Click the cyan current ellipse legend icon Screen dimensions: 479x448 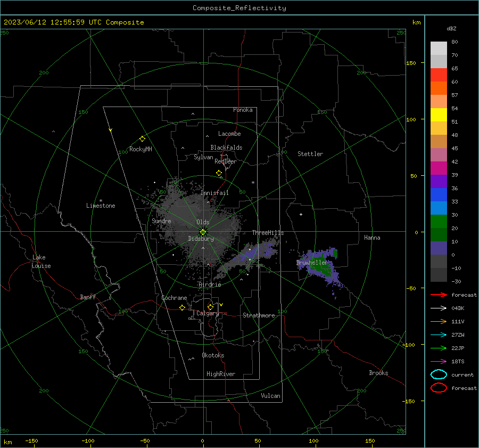coord(439,374)
